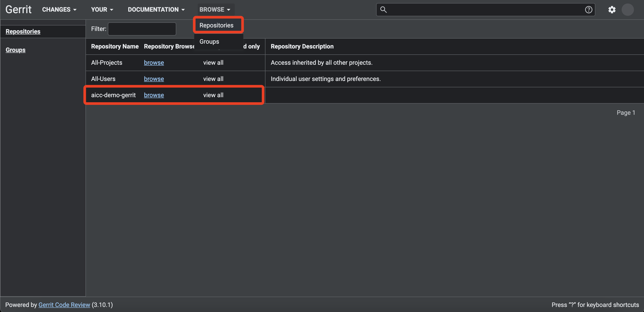Click the search help question-mark icon
The width and height of the screenshot is (644, 312).
589,10
